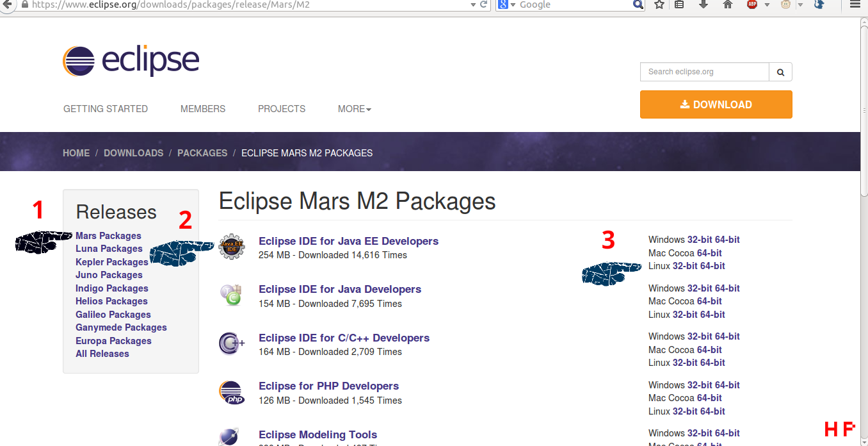
Task: Open the downloads arrow icon
Action: (703, 4)
